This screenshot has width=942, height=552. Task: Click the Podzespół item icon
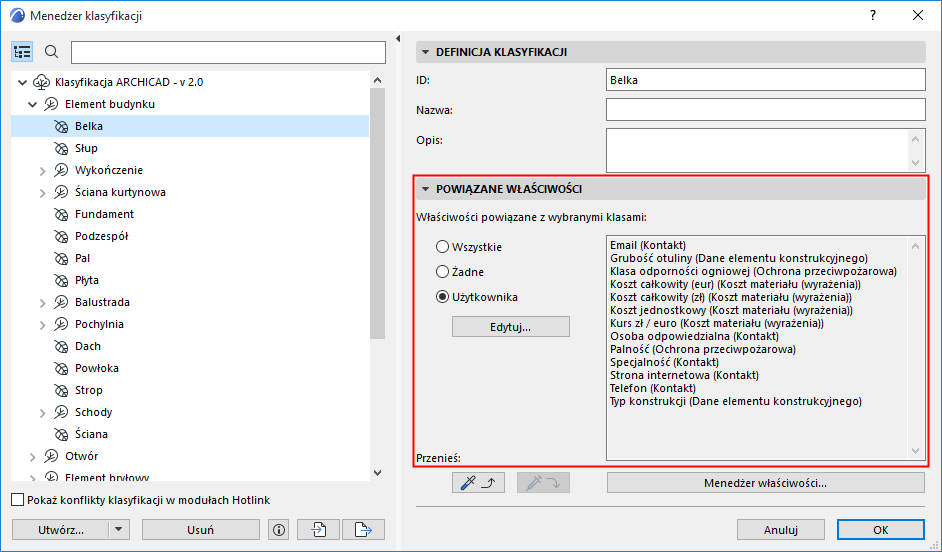(61, 237)
